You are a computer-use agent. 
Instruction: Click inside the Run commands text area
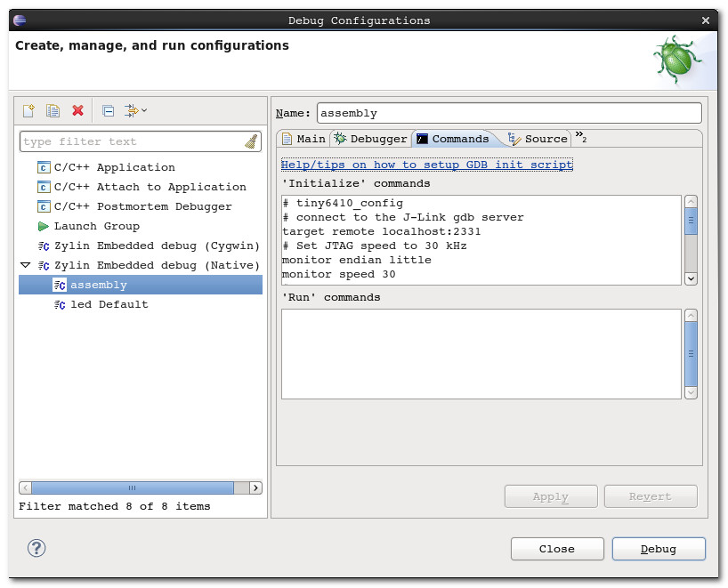(481, 354)
